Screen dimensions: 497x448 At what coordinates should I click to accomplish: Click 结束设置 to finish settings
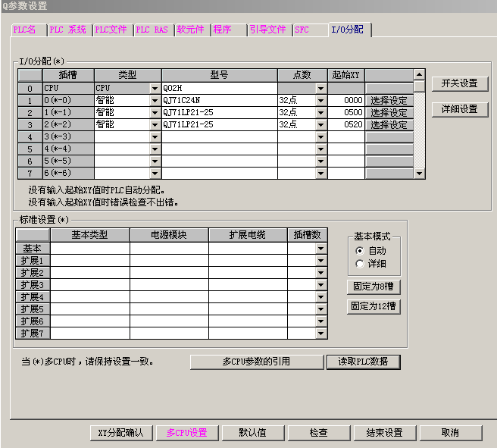coord(384,433)
